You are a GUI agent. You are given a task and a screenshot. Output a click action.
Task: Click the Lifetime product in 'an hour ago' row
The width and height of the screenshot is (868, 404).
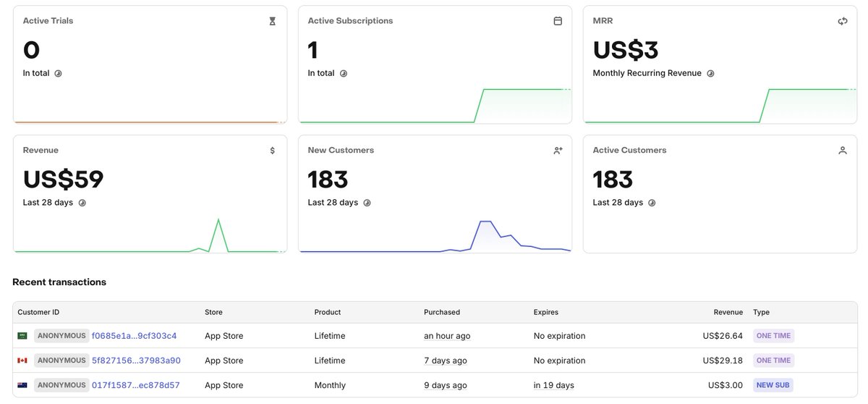[x=330, y=336]
